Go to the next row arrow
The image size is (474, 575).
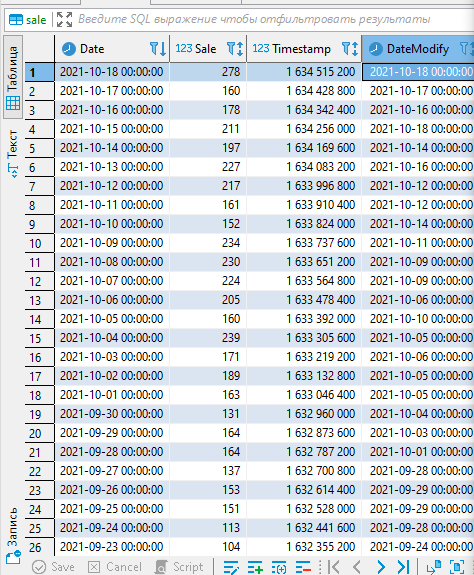click(x=381, y=567)
